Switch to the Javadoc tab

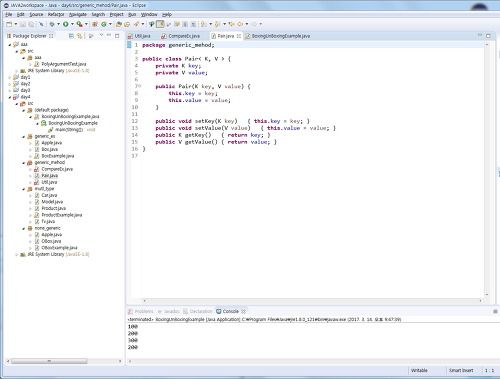pyautogui.click(x=169, y=311)
